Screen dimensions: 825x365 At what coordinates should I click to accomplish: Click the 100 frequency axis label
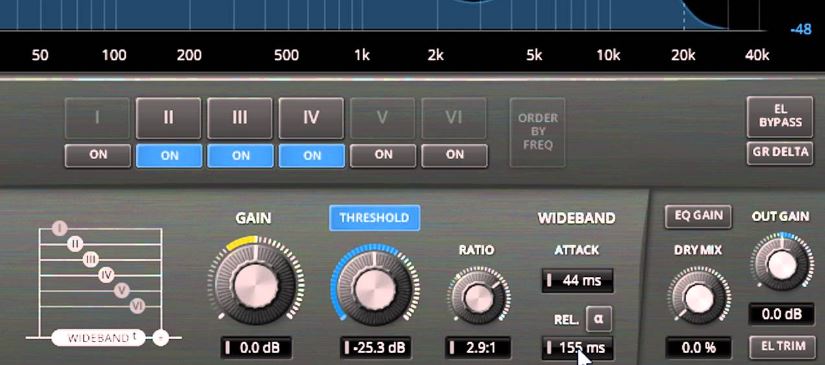pyautogui.click(x=114, y=55)
